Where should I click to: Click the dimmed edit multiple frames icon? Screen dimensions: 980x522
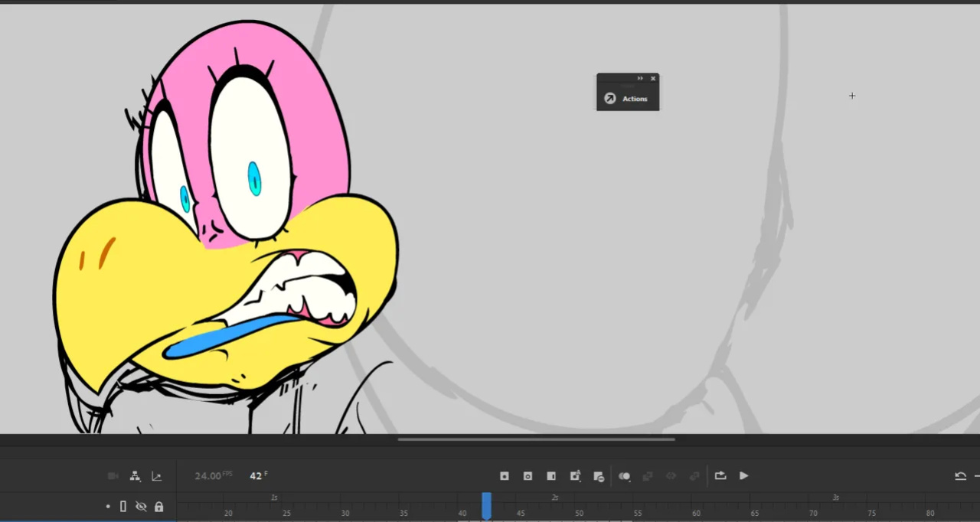pos(648,476)
